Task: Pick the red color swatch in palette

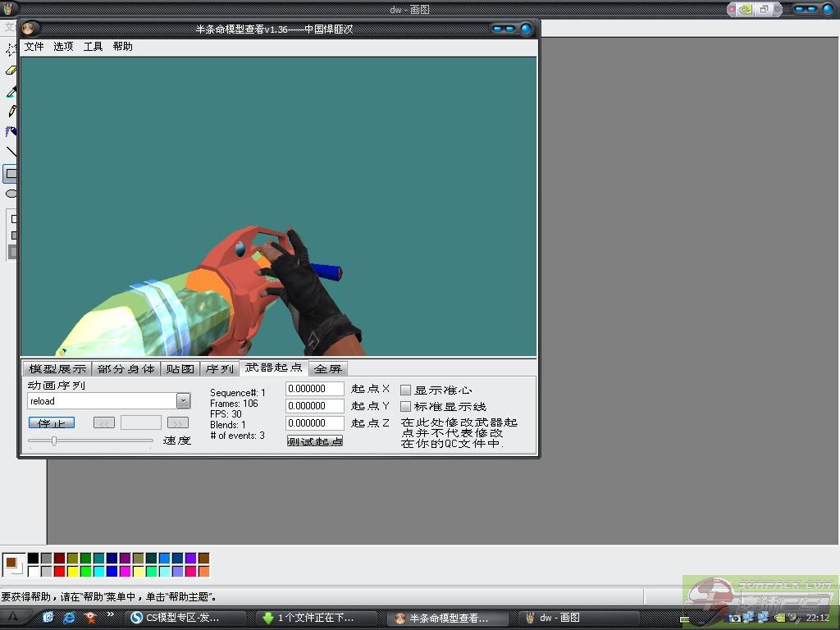Action: click(x=59, y=571)
